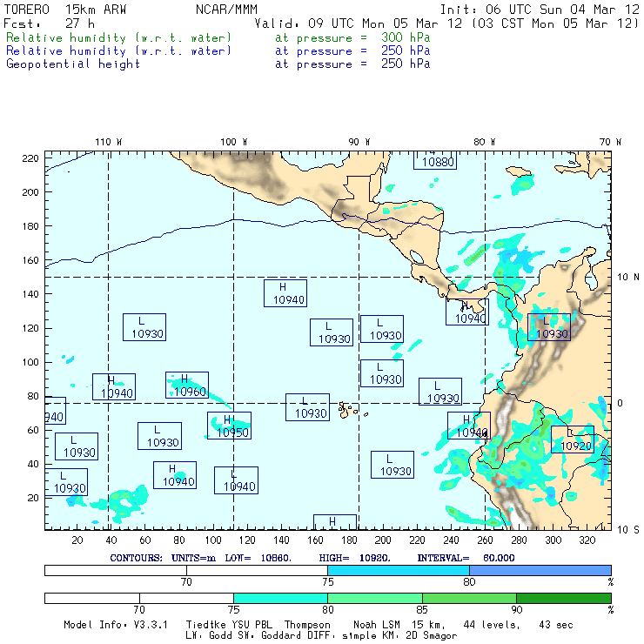Click cyan 75–80 segment on upper colorbar
The width and height of the screenshot is (644, 644).
click(x=398, y=569)
